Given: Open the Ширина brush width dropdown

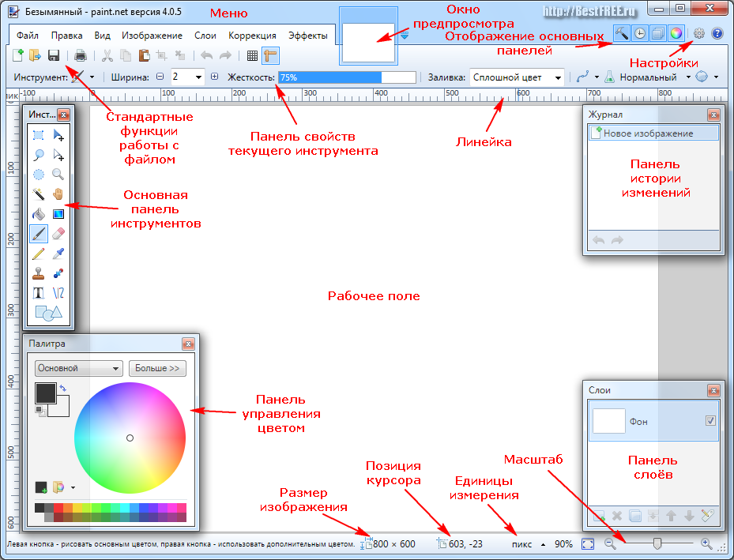Looking at the screenshot, I should click(198, 77).
